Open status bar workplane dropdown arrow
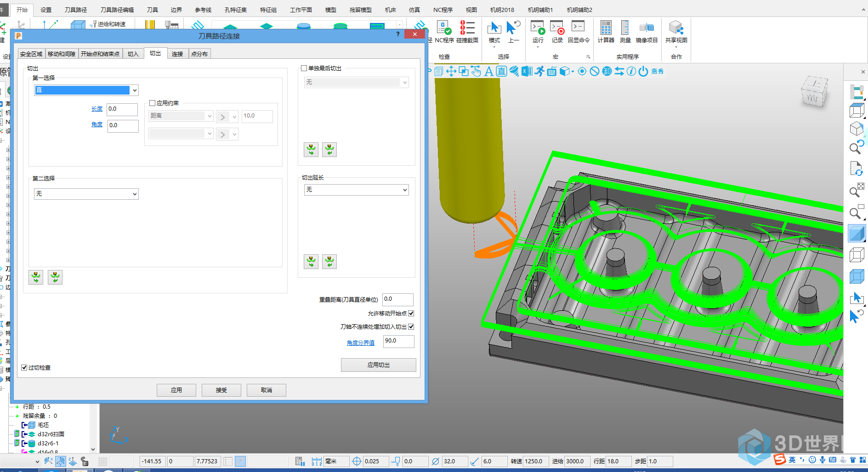 tap(37, 461)
